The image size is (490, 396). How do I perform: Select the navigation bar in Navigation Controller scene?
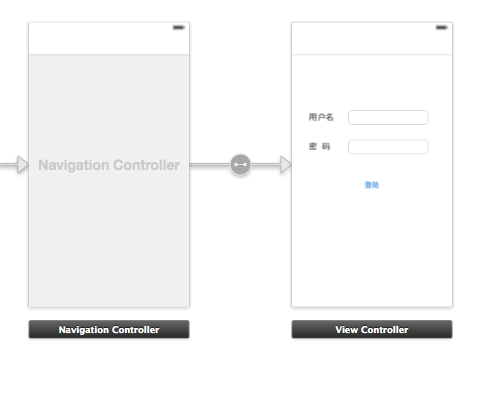[x=109, y=43]
